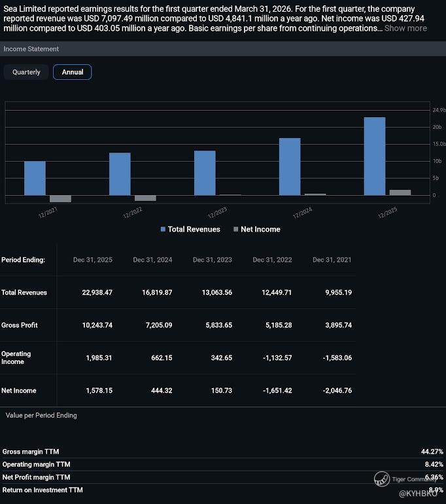Select the 12/2021 revenue bar
This screenshot has width=446, height=504.
click(x=35, y=178)
